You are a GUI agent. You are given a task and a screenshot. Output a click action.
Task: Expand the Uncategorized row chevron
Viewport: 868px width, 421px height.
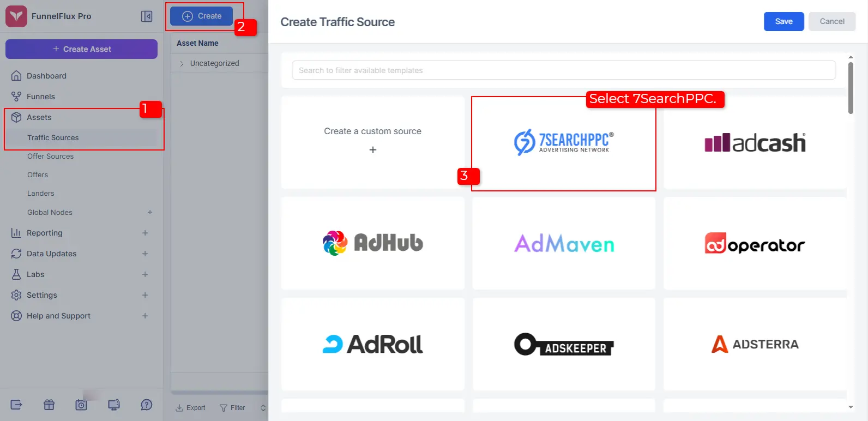click(x=182, y=64)
